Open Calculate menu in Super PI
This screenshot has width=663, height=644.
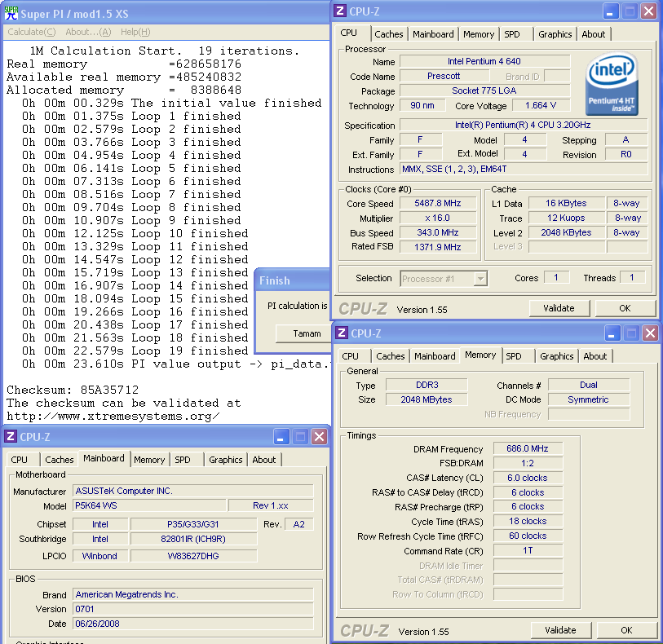32,32
